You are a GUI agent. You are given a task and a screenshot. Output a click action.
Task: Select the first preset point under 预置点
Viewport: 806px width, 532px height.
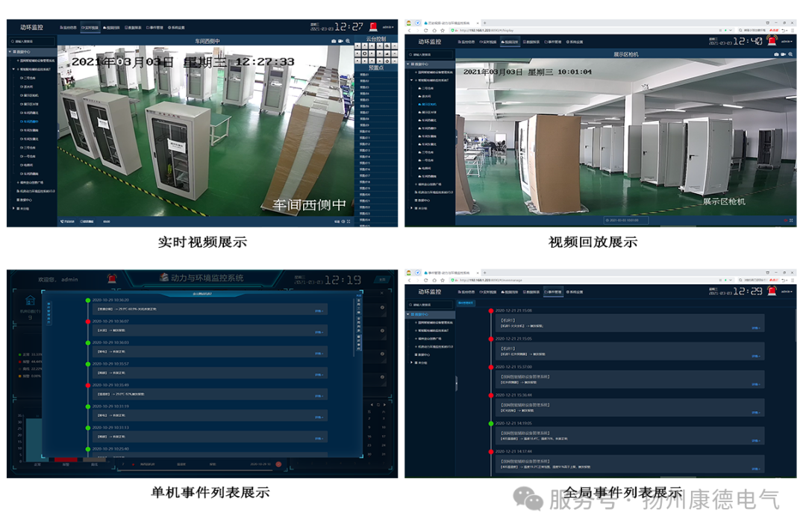(364, 75)
